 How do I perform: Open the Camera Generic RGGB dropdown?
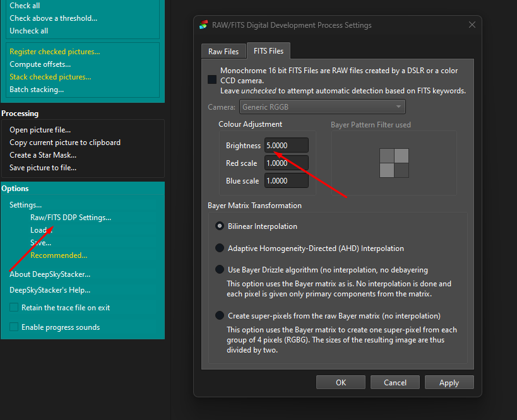click(x=323, y=107)
